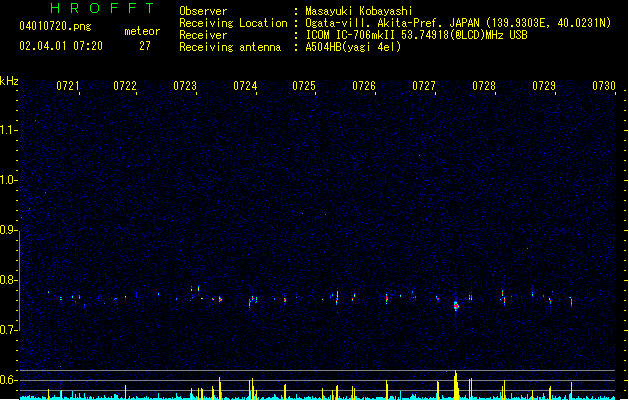The width and height of the screenshot is (629, 400).
Task: Click the HROFFT title text
Action: (102, 8)
